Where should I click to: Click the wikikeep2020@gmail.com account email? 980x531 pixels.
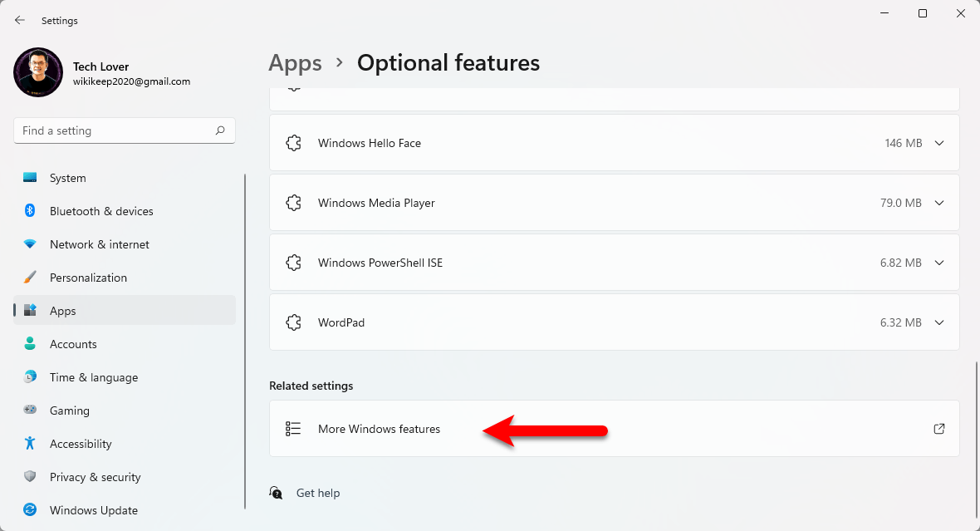pos(131,81)
